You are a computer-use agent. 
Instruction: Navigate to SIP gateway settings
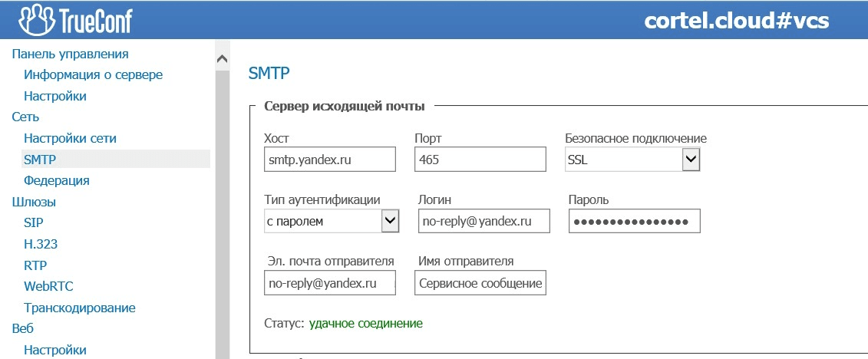point(34,223)
